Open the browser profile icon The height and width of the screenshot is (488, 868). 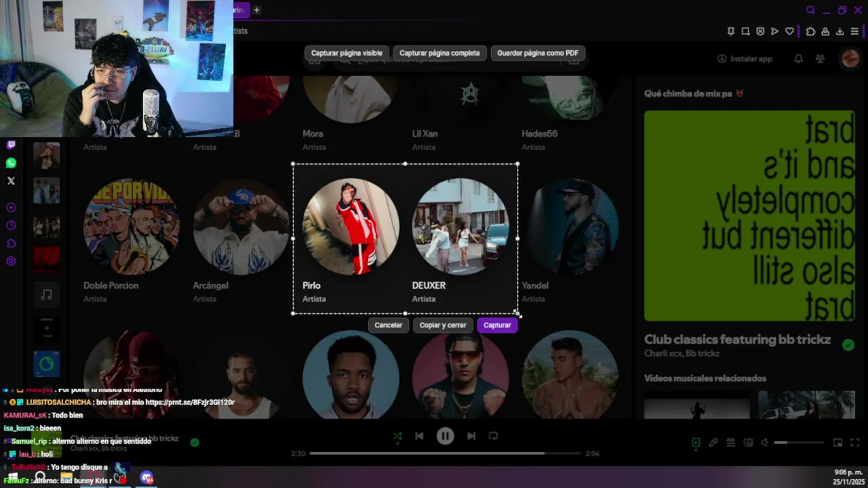(825, 31)
